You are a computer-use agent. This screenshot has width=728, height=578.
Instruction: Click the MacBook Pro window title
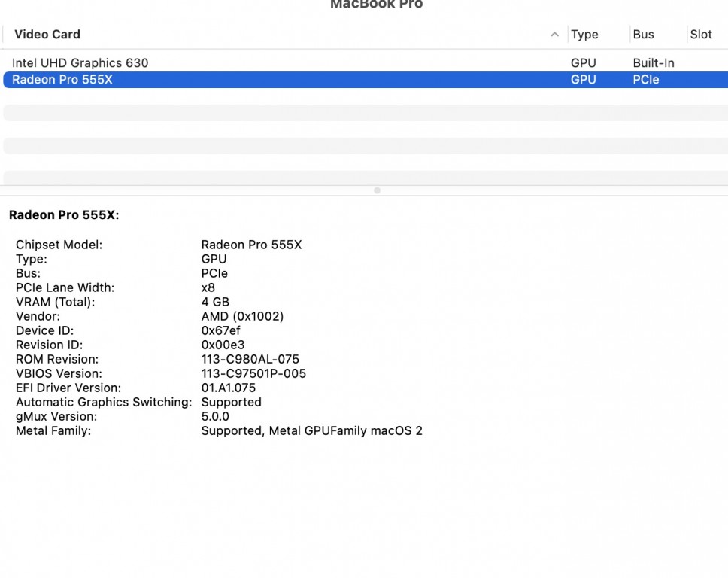(x=377, y=5)
